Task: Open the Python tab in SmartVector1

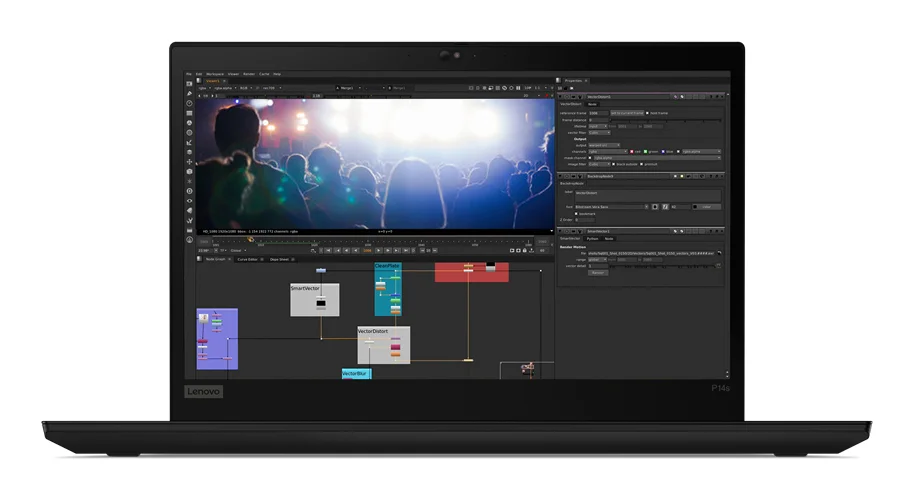Action: click(x=592, y=239)
